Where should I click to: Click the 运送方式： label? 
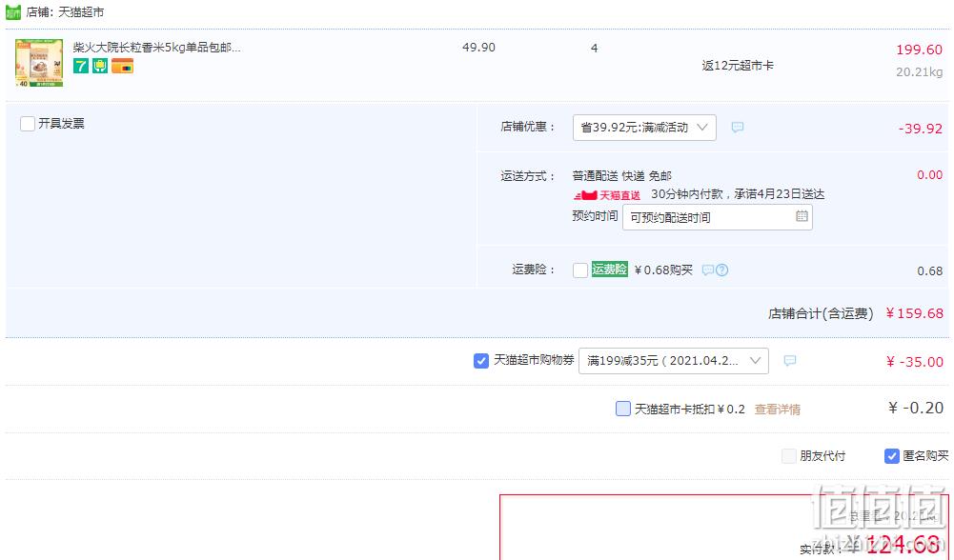click(527, 176)
